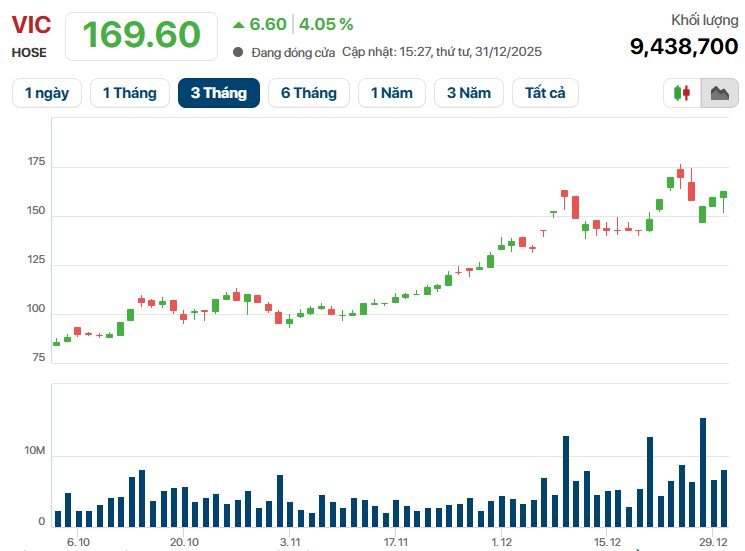Choose the 1 Năm time range

coord(391,93)
